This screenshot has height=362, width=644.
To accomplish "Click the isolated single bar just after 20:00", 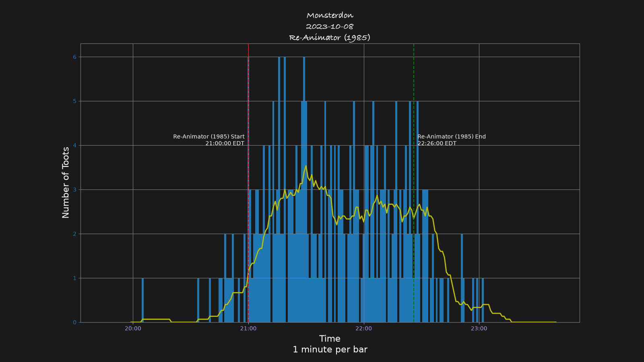I will click(x=142, y=300).
